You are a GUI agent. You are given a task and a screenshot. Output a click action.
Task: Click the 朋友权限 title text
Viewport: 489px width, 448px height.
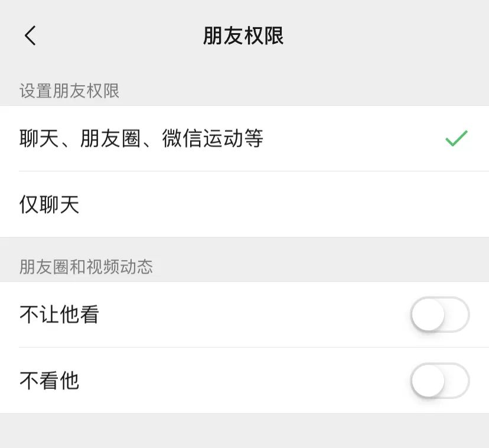(x=244, y=35)
